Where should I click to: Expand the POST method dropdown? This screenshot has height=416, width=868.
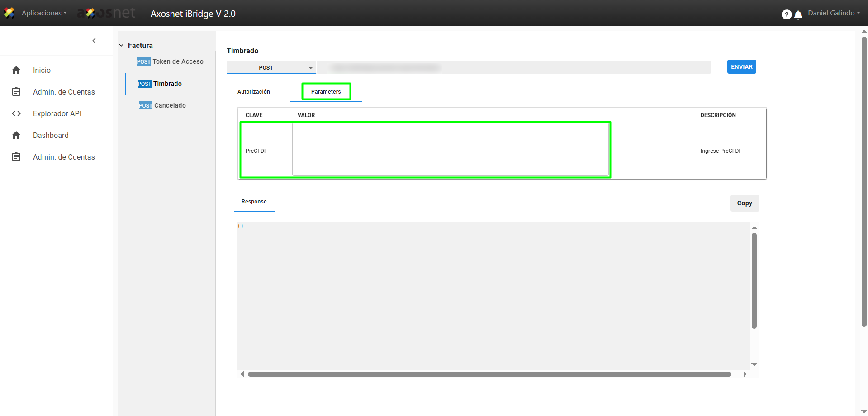[271, 68]
